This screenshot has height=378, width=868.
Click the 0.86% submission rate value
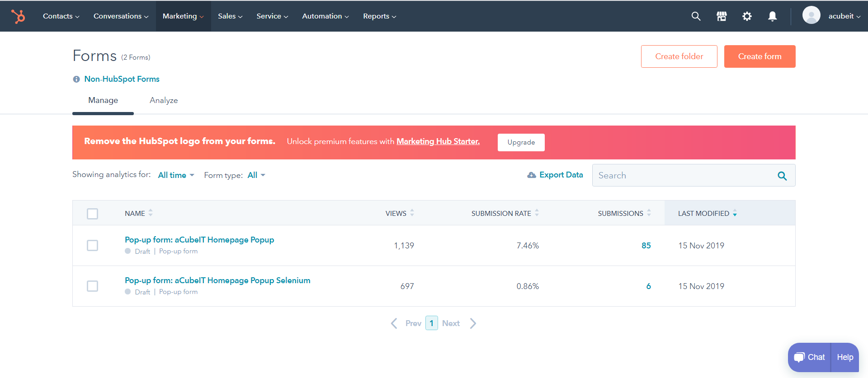(528, 286)
